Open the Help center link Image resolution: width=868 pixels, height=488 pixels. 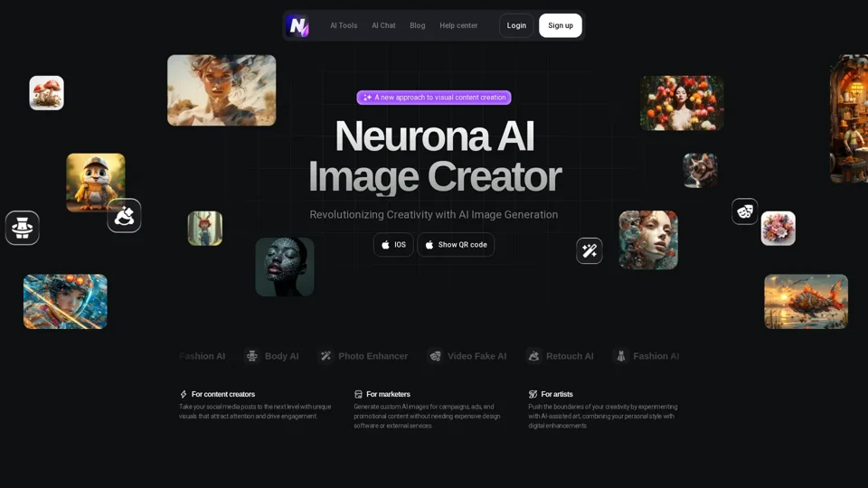(458, 25)
